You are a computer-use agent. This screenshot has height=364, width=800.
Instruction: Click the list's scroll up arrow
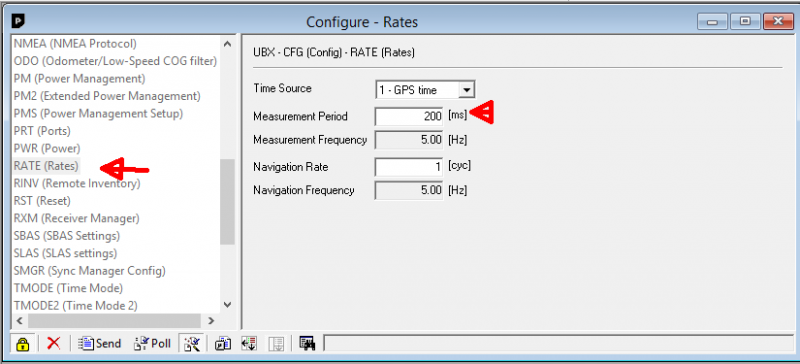click(x=228, y=44)
